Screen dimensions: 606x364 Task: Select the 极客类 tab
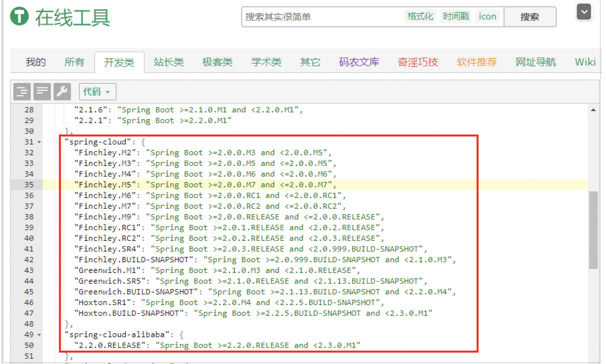click(x=217, y=62)
